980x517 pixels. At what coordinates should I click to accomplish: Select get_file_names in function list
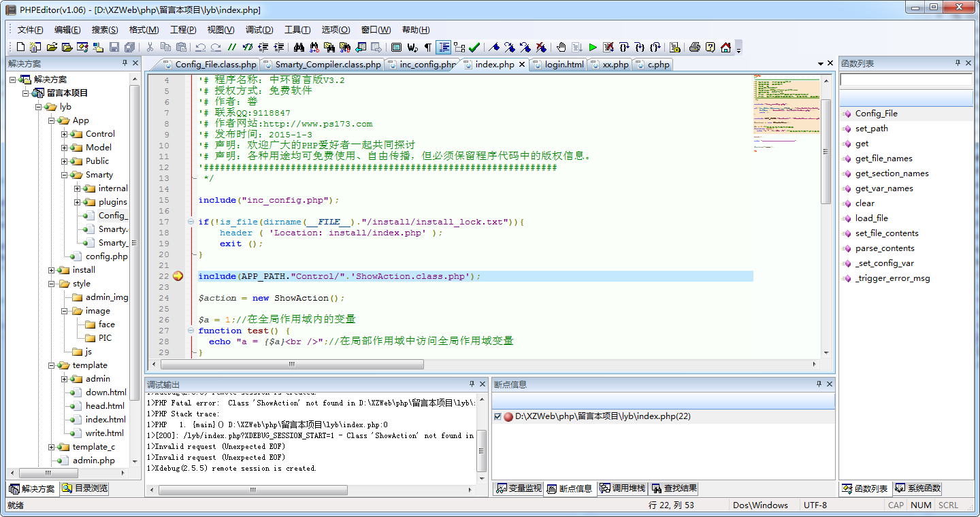[883, 159]
